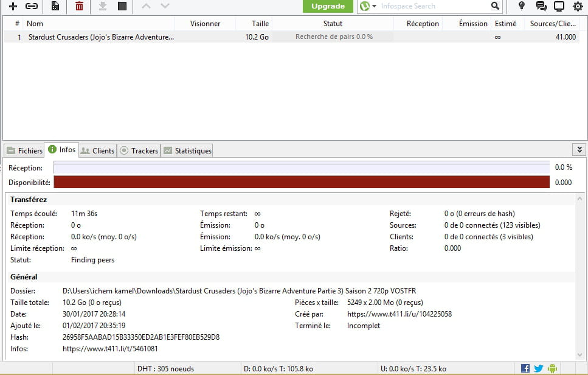
Task: Click the Finding peers status text
Action: 92,260
